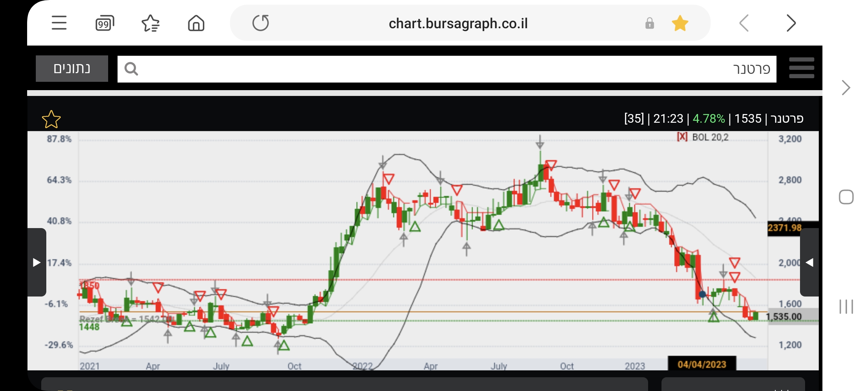The image size is (868, 391).
Task: Click the 04/04/2023 date marker
Action: [x=702, y=364]
